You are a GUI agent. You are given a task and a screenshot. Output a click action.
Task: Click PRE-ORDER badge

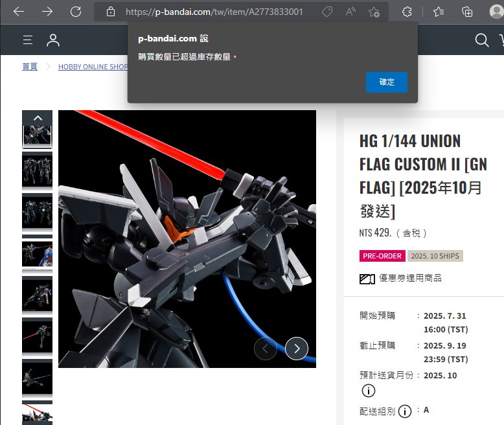382,256
